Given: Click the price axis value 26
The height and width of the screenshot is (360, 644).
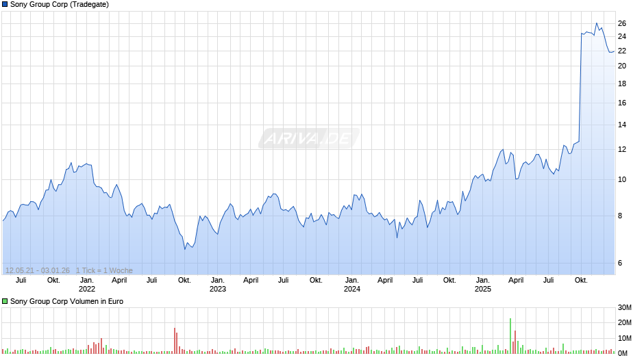Looking at the screenshot, I should [622, 23].
